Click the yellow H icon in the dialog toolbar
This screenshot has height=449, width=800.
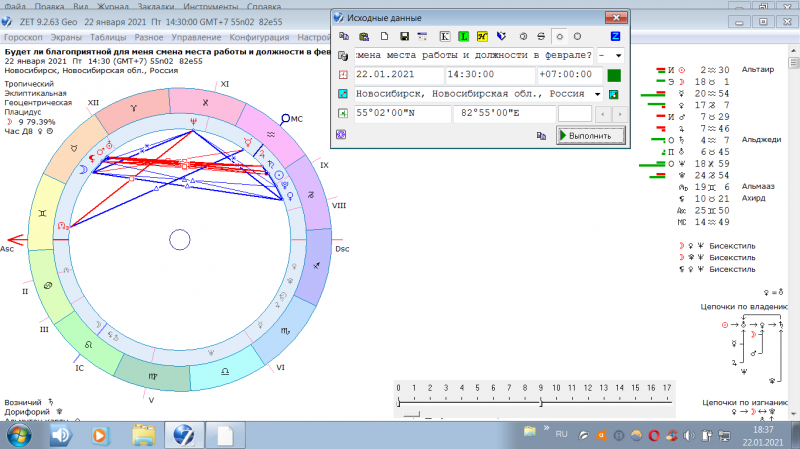click(482, 36)
